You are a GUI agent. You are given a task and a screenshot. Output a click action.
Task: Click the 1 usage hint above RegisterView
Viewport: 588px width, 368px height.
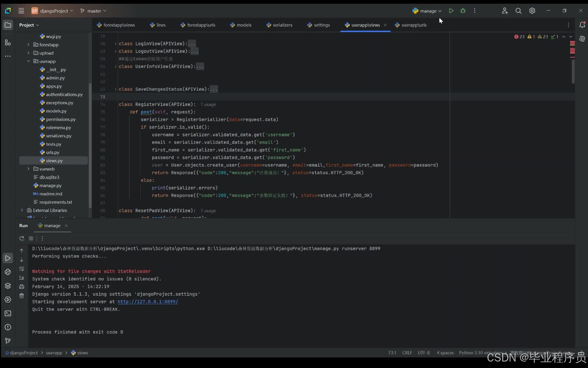tap(208, 105)
